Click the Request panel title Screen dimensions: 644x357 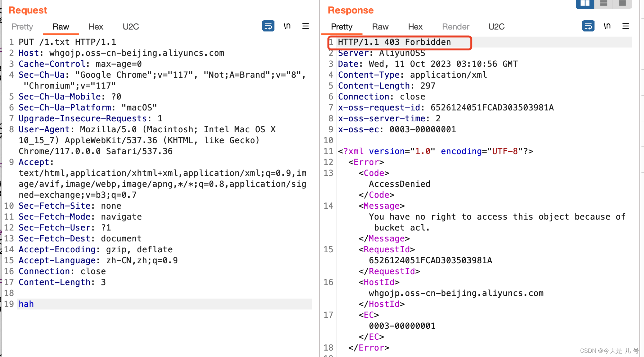tap(28, 10)
